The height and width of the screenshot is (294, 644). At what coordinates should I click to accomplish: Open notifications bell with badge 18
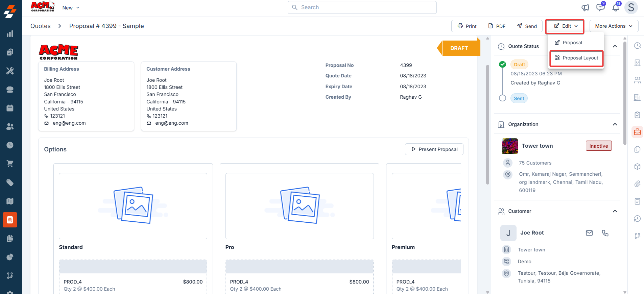point(616,7)
